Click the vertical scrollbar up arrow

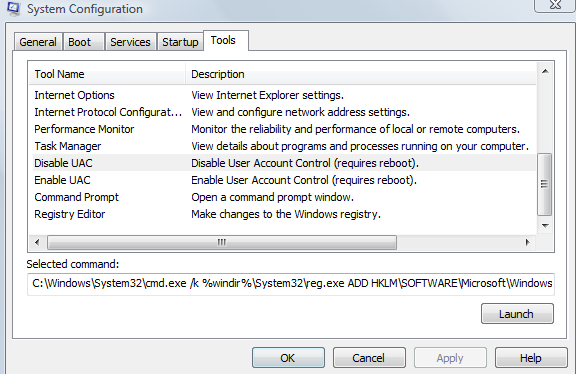point(545,71)
